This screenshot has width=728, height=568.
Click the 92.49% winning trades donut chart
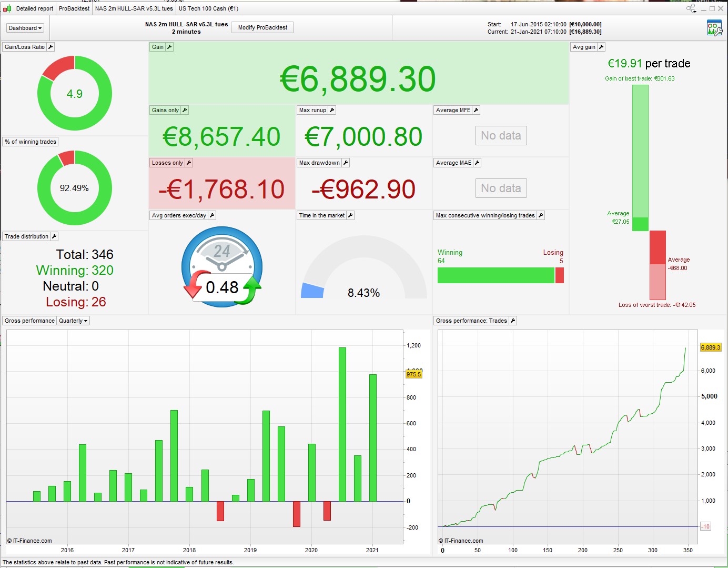pyautogui.click(x=75, y=188)
